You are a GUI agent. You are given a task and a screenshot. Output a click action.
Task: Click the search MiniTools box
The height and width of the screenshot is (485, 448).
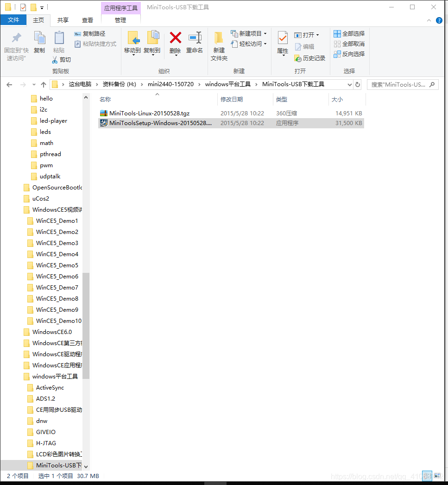pos(403,84)
